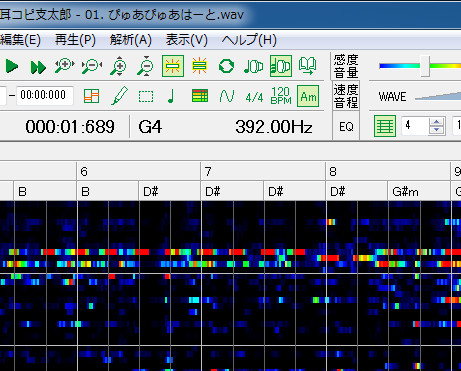Toggle the Am chord display button
The width and height of the screenshot is (461, 371).
coord(308,96)
